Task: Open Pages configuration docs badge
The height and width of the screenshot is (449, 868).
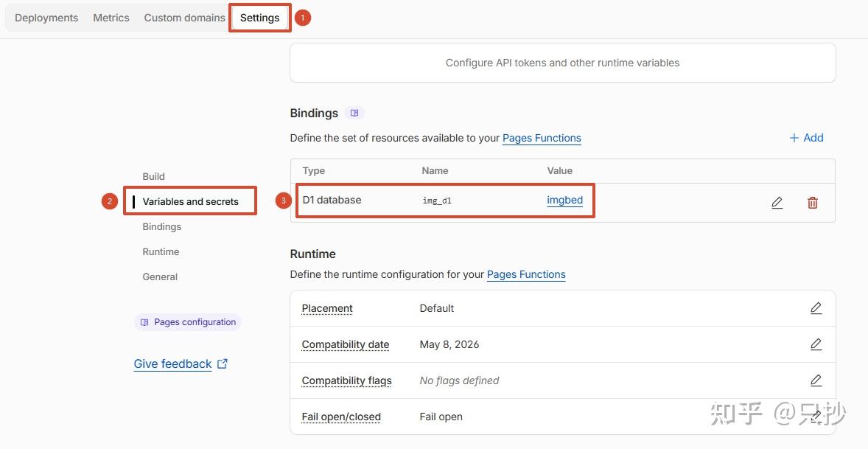Action: click(x=188, y=322)
